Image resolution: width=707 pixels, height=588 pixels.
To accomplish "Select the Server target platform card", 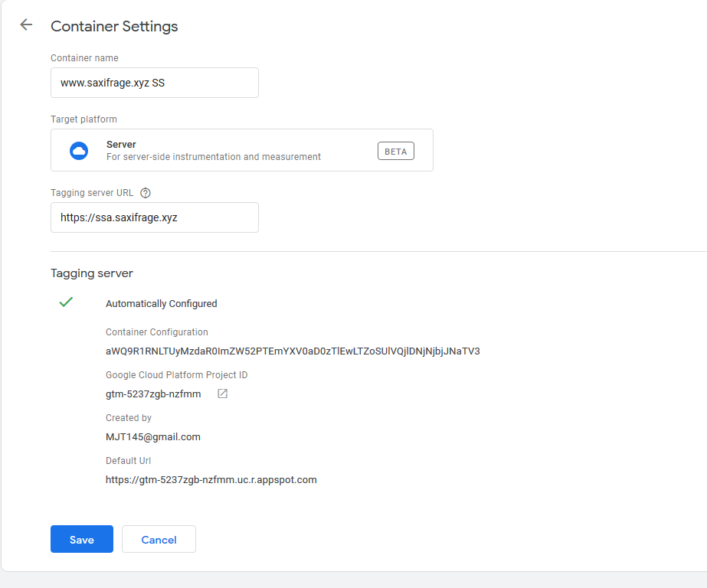I will pos(242,150).
